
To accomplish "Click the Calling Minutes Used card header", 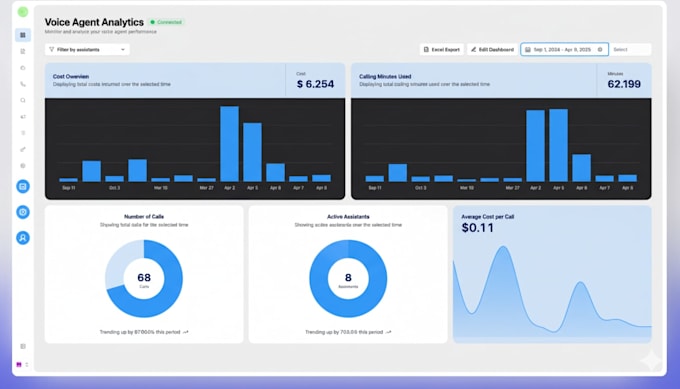I will [501, 80].
